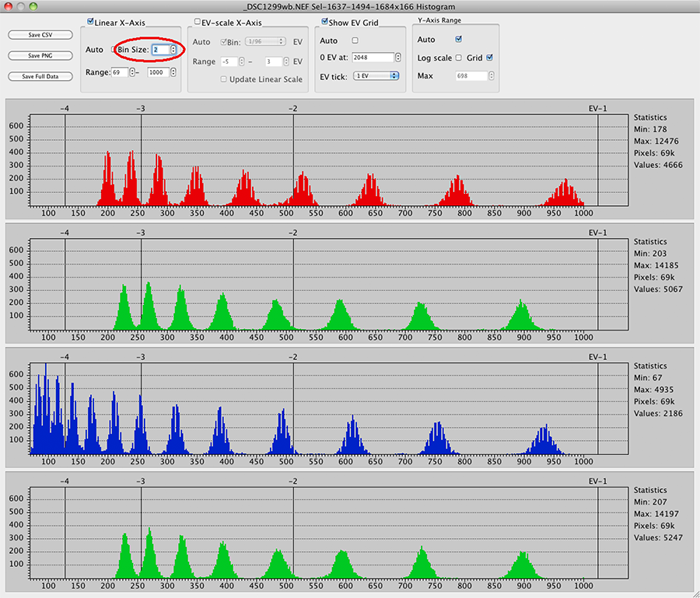Image resolution: width=700 pixels, height=598 pixels.
Task: Click the stepper beside Range value 1000
Action: pyautogui.click(x=173, y=72)
